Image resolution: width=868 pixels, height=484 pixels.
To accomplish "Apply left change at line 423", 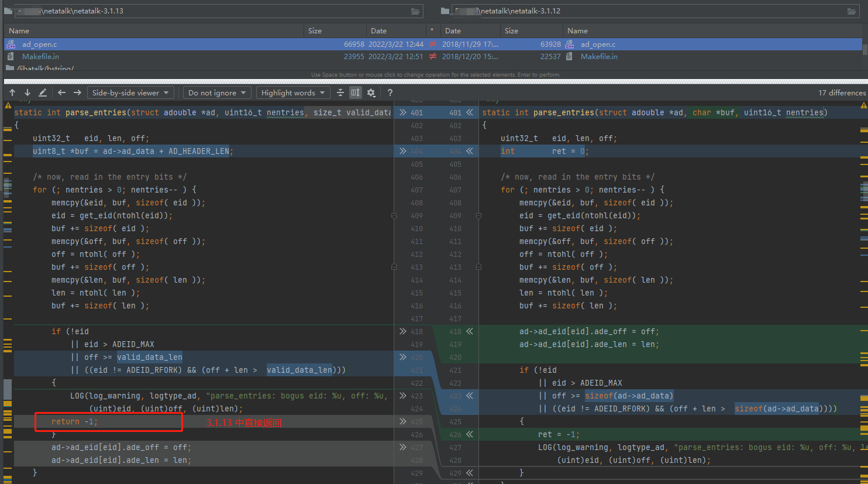I will pos(403,396).
